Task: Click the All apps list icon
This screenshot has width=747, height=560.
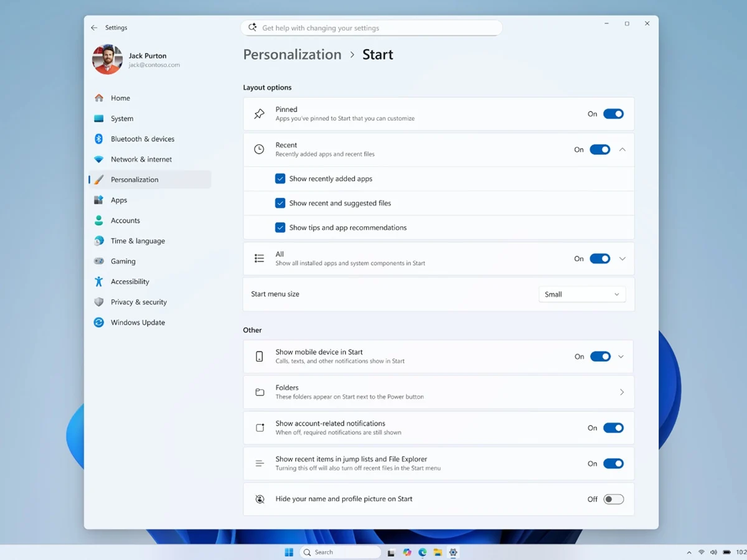Action: tap(260, 258)
